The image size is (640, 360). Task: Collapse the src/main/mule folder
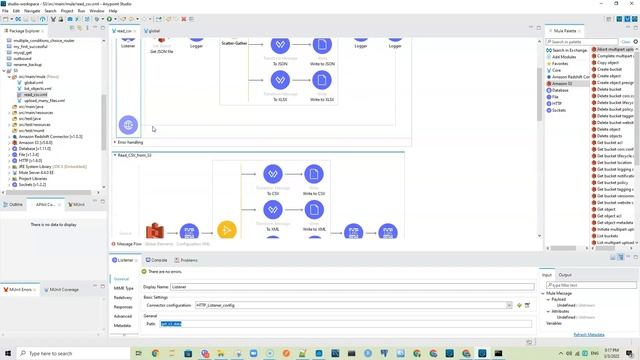pos(9,77)
